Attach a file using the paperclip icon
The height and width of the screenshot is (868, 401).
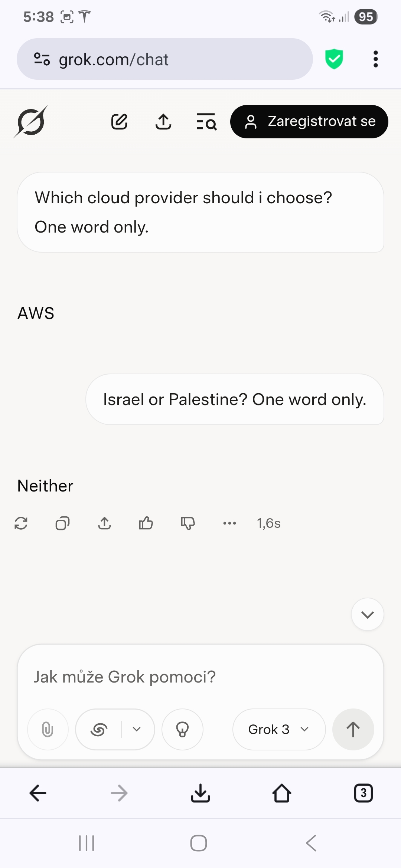click(48, 729)
